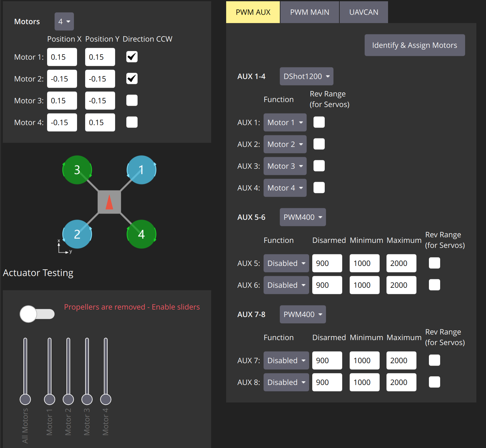The image size is (486, 448).
Task: Click the Motor 3 test slider handle
Action: [87, 399]
